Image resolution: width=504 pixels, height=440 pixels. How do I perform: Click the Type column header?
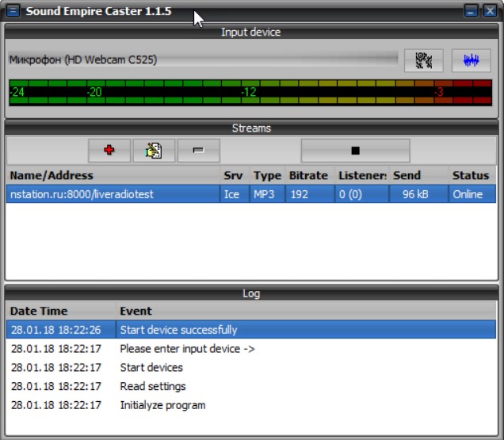coord(267,175)
